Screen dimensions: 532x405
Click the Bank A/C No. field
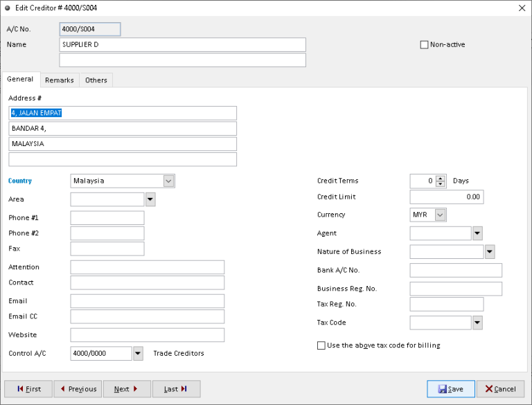point(456,270)
